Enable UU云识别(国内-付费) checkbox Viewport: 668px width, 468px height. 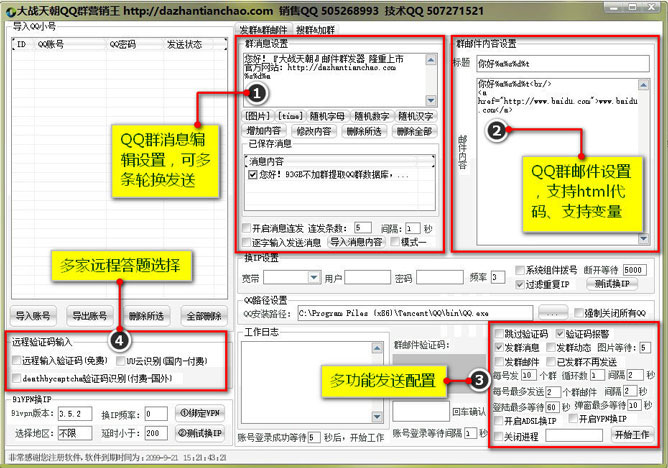click(120, 361)
